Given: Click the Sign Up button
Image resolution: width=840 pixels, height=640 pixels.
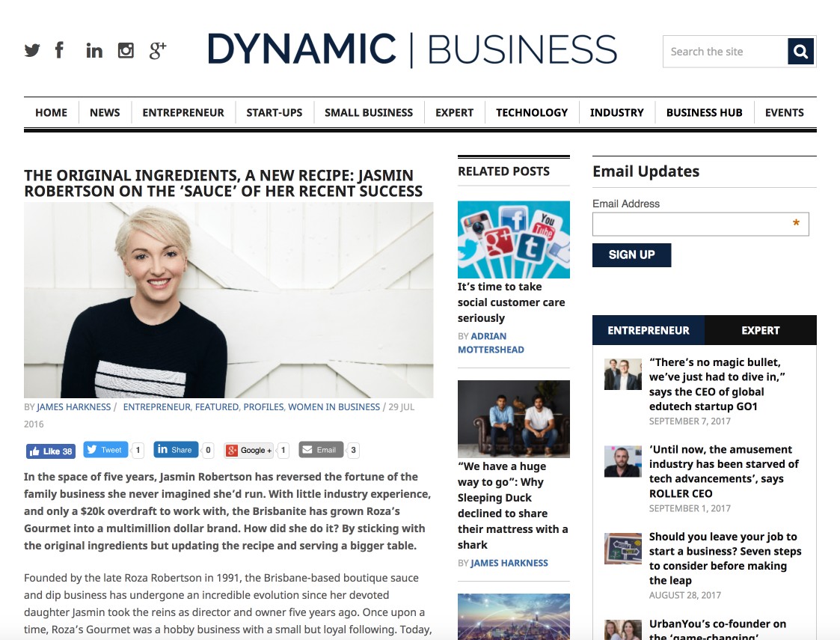Looking at the screenshot, I should [631, 255].
